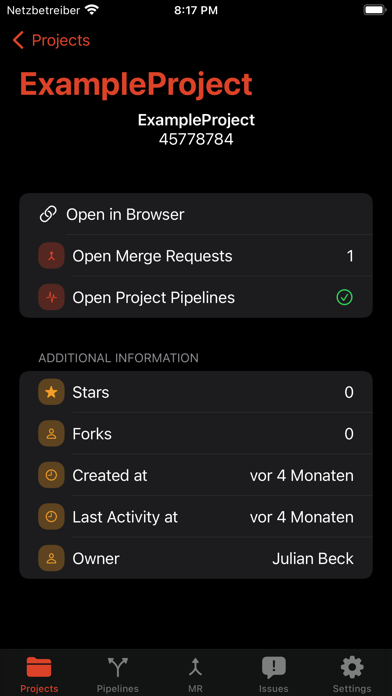Open Merge Requests list
Image resolution: width=392 pixels, height=696 pixels.
(196, 256)
